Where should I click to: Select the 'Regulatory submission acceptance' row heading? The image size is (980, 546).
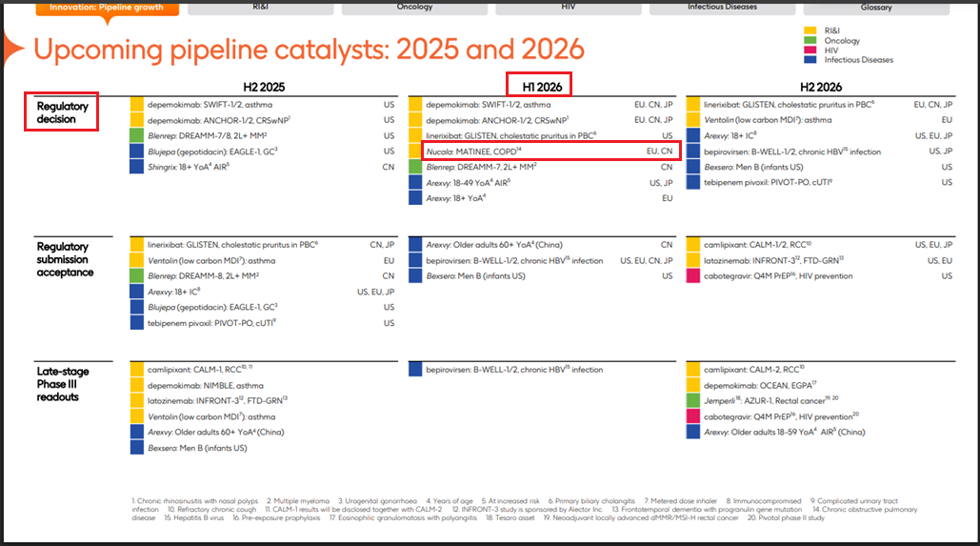[x=65, y=259]
